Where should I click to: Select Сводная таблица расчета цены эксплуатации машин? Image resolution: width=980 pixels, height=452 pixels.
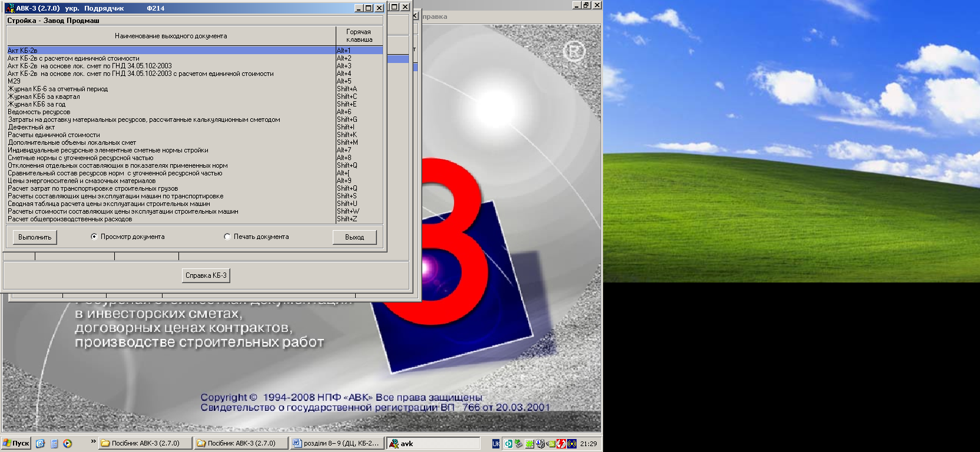[195, 204]
